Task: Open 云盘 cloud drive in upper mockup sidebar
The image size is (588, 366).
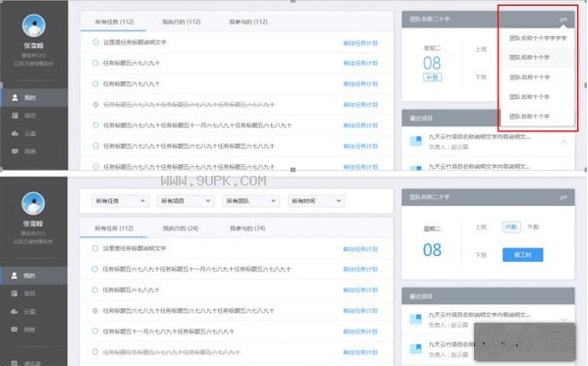Action: click(x=33, y=133)
